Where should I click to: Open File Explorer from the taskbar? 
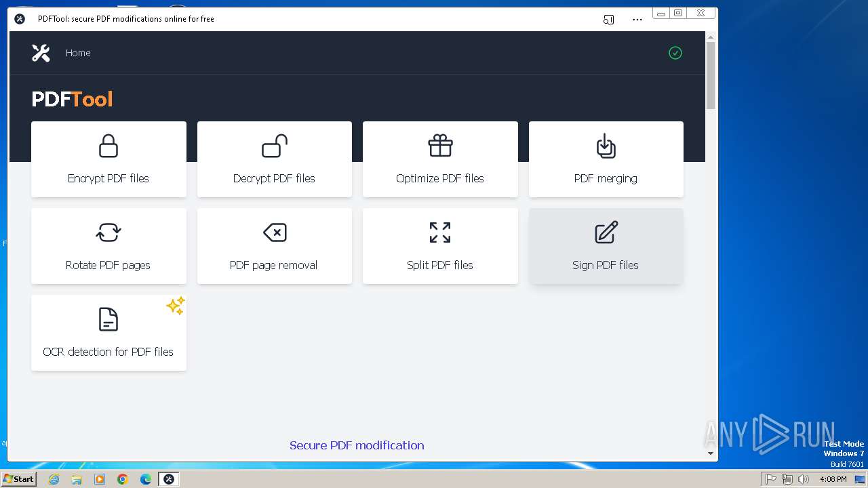click(x=77, y=479)
